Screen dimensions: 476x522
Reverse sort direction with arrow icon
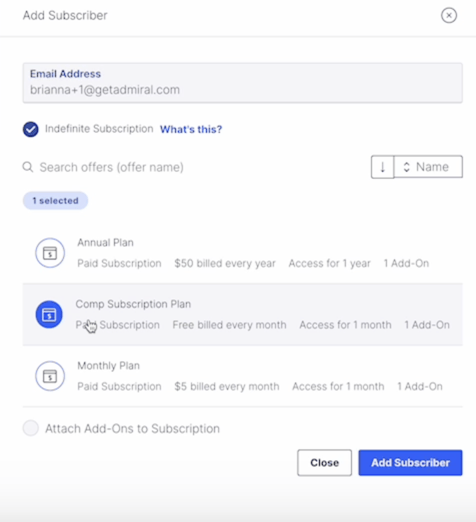tap(383, 167)
